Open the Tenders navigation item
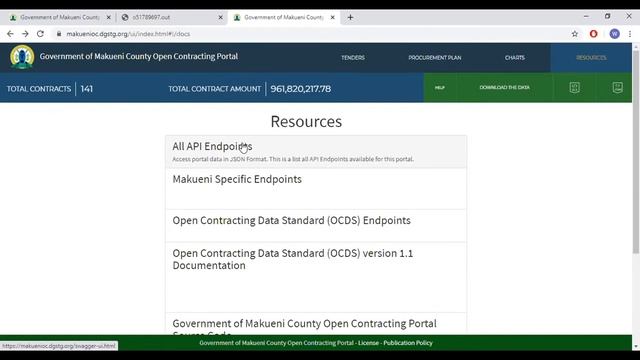 353,58
